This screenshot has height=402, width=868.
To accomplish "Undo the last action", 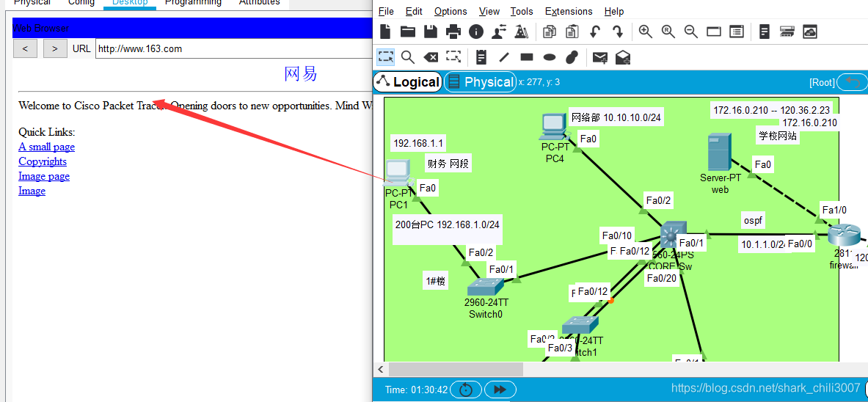I will coord(595,32).
